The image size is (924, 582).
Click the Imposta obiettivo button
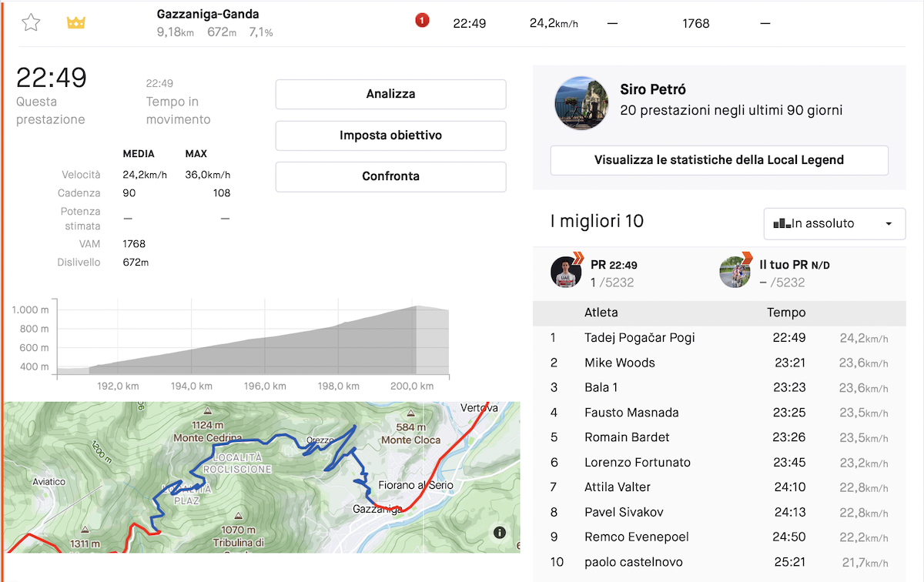coord(390,135)
